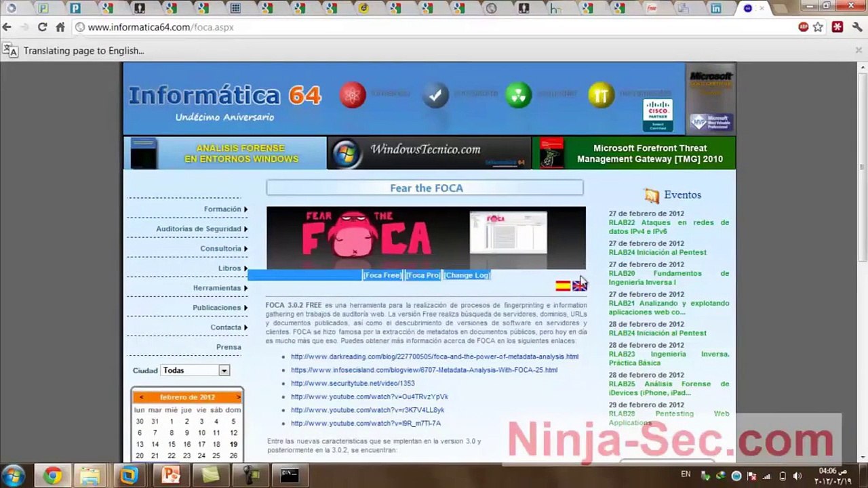Click the volume icon in system tray
This screenshot has width=868, height=488.
click(797, 476)
